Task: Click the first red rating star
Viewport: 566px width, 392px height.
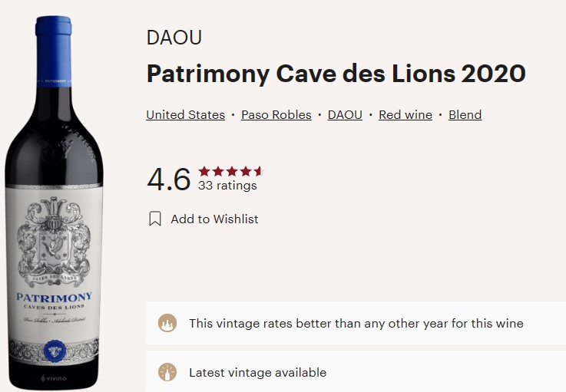Action: click(x=204, y=171)
